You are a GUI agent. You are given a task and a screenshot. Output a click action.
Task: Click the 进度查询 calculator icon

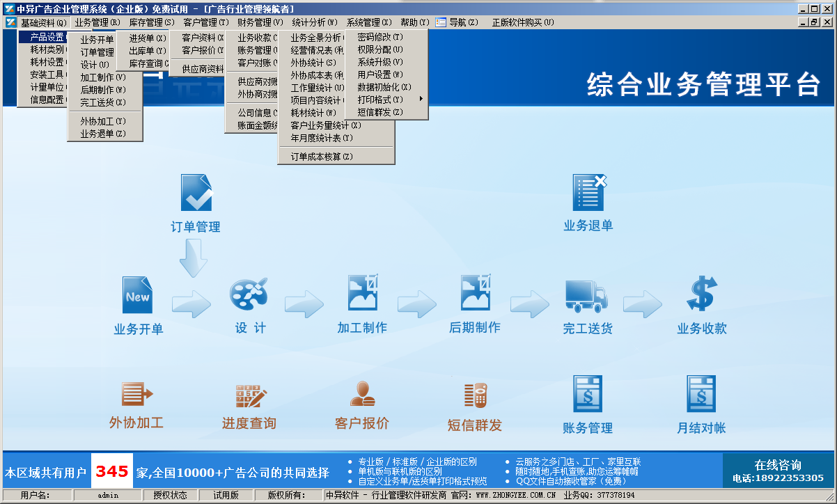248,395
